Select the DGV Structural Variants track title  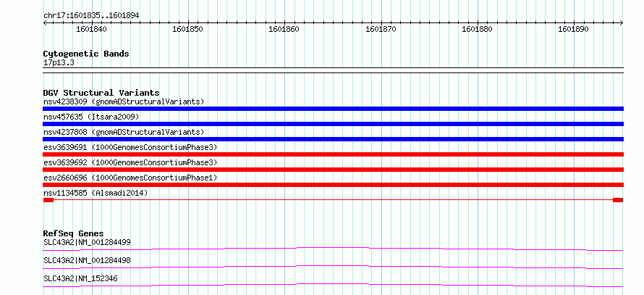101,93
